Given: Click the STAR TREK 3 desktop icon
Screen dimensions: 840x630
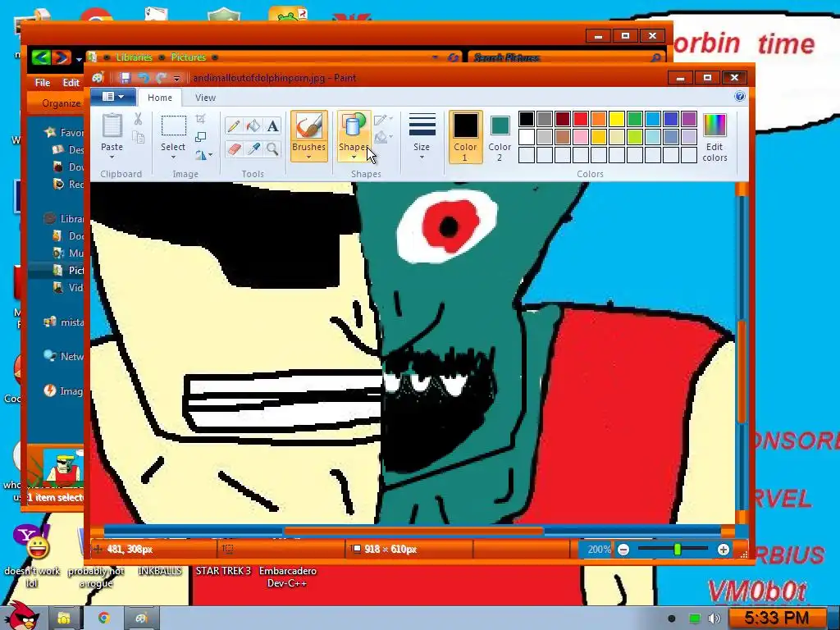Looking at the screenshot, I should 223,571.
